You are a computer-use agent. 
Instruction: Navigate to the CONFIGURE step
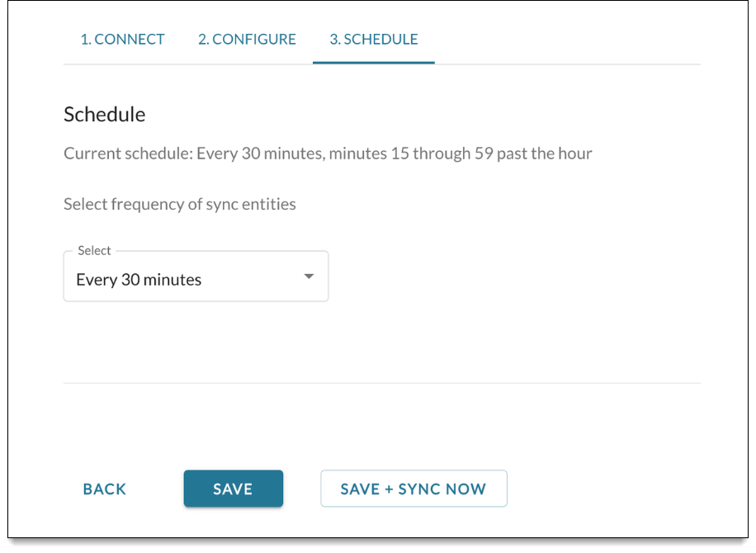pos(246,39)
